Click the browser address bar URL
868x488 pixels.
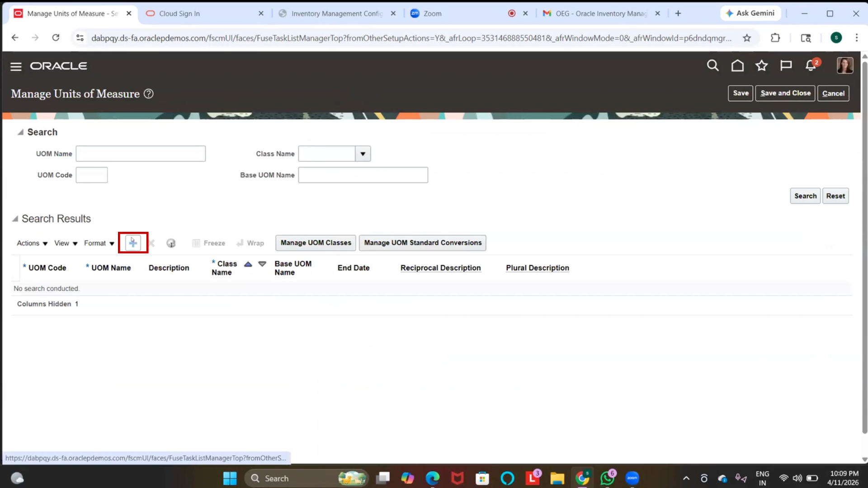point(411,38)
